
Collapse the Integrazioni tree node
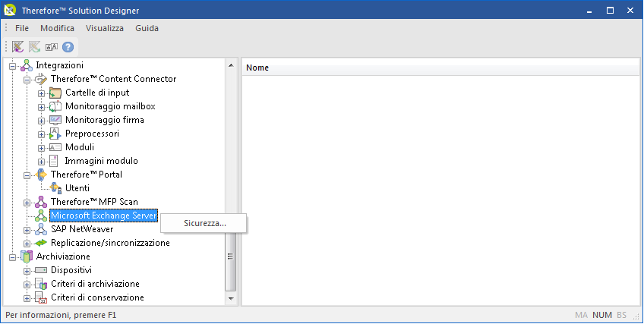(x=13, y=66)
